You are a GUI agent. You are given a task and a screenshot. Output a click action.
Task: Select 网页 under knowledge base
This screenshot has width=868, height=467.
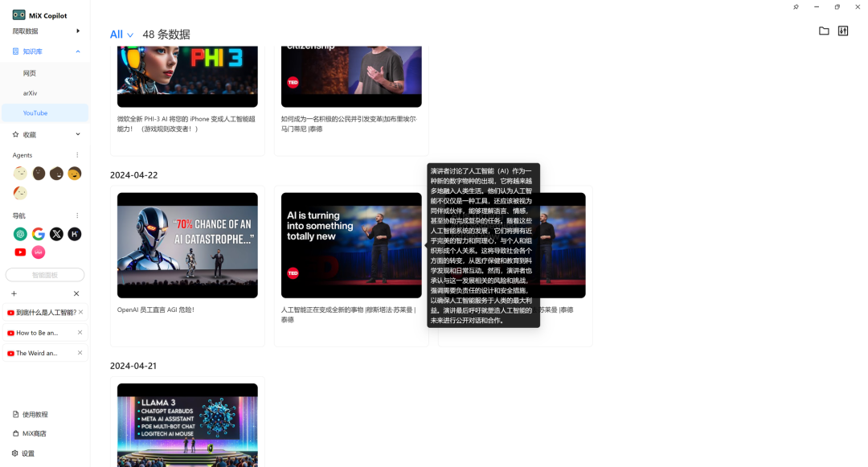coord(30,73)
